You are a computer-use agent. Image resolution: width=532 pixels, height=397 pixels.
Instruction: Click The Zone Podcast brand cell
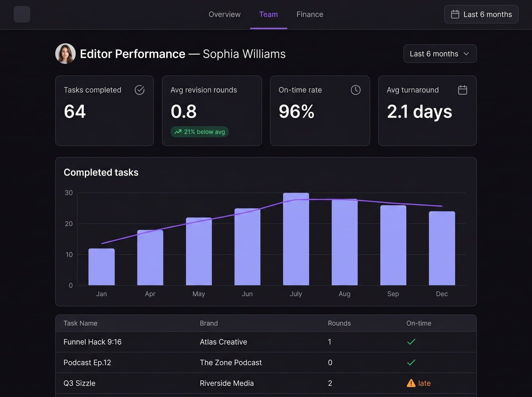pyautogui.click(x=231, y=362)
